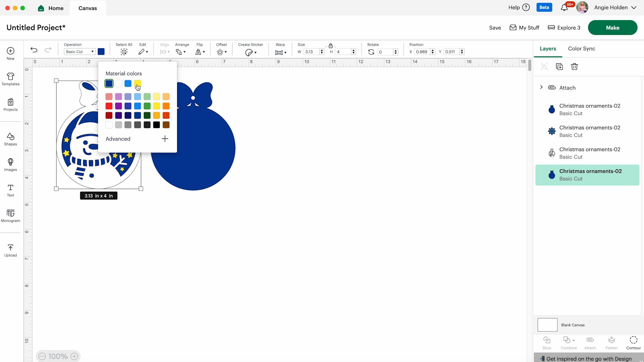Click the Flip tool icon in toolbar
Viewport: 644px width, 362px height.
pyautogui.click(x=200, y=52)
